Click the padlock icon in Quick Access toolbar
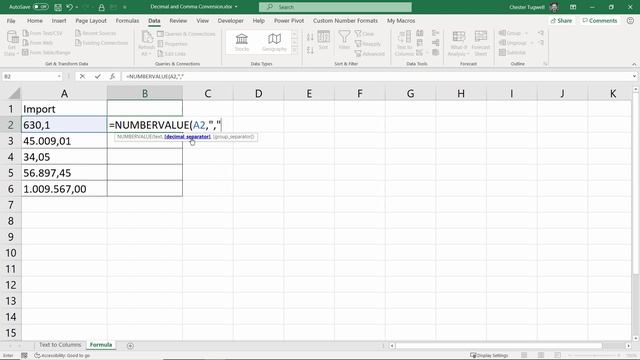 pos(101,7)
